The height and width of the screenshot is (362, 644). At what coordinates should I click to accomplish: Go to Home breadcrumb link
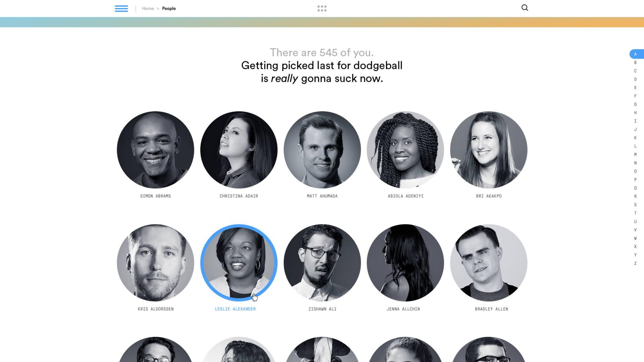[148, 8]
